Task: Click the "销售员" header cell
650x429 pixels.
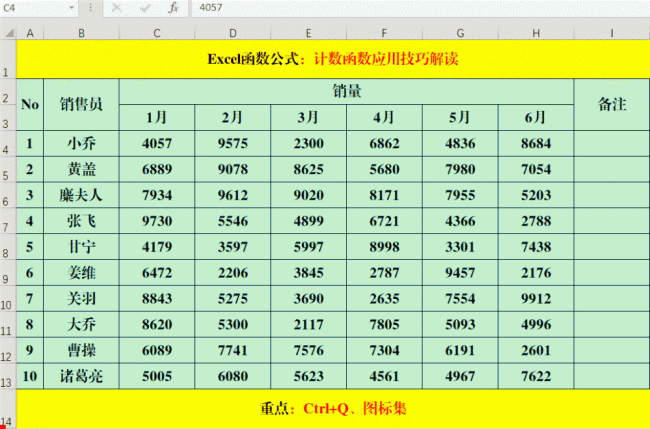Action: pyautogui.click(x=81, y=104)
